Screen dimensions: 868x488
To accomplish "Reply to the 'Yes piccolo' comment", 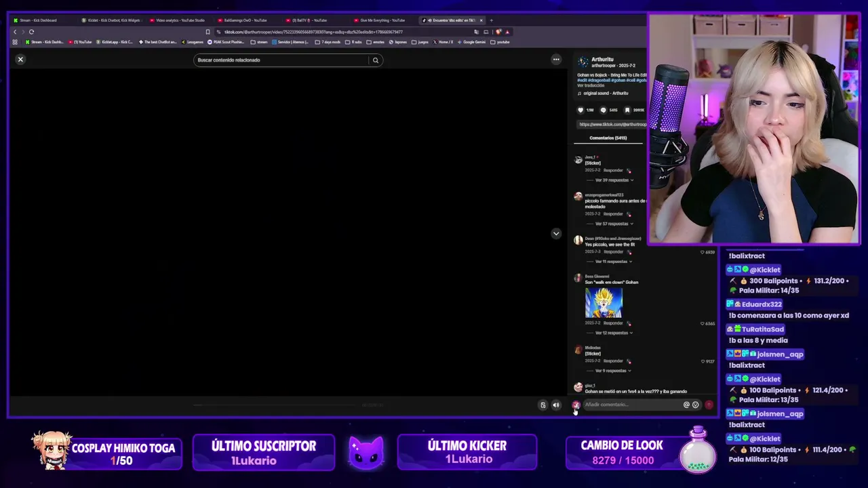I will click(613, 252).
